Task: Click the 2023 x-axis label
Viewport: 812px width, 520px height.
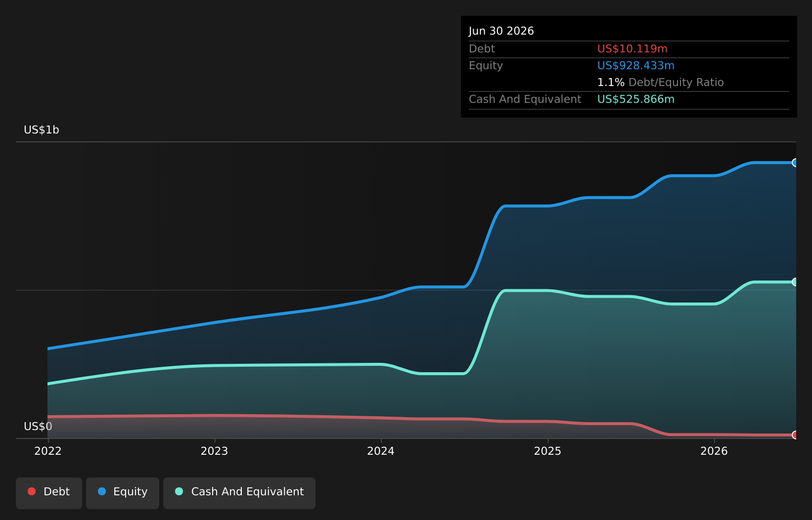Action: point(215,451)
